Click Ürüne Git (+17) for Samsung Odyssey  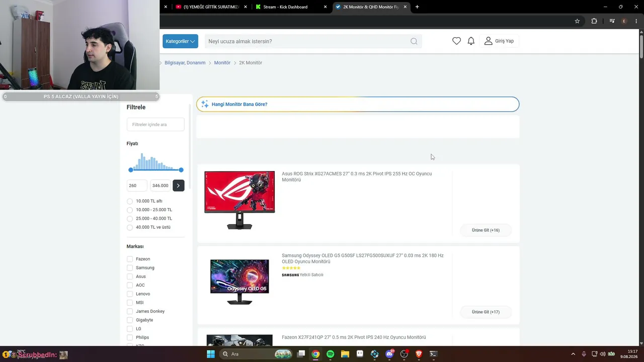pos(486,312)
